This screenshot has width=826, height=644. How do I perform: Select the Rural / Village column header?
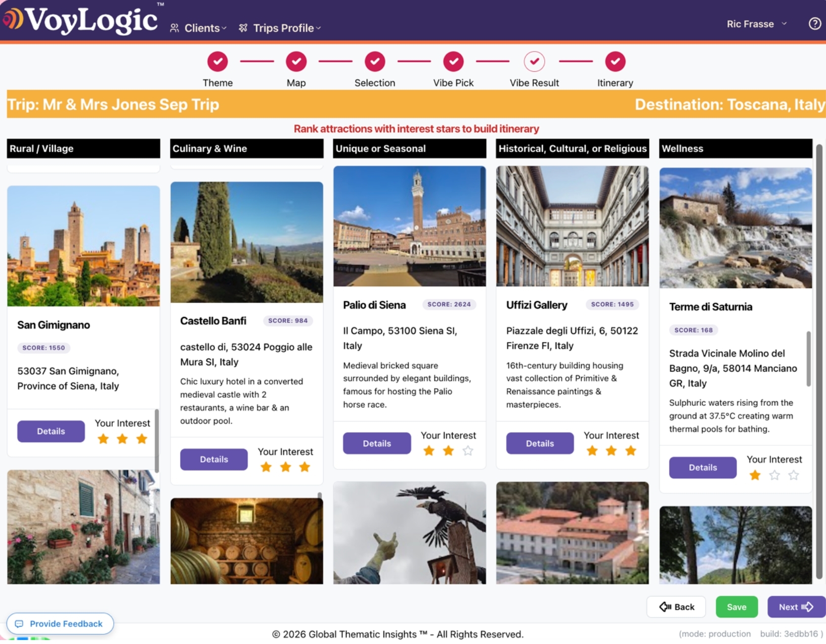(83, 149)
